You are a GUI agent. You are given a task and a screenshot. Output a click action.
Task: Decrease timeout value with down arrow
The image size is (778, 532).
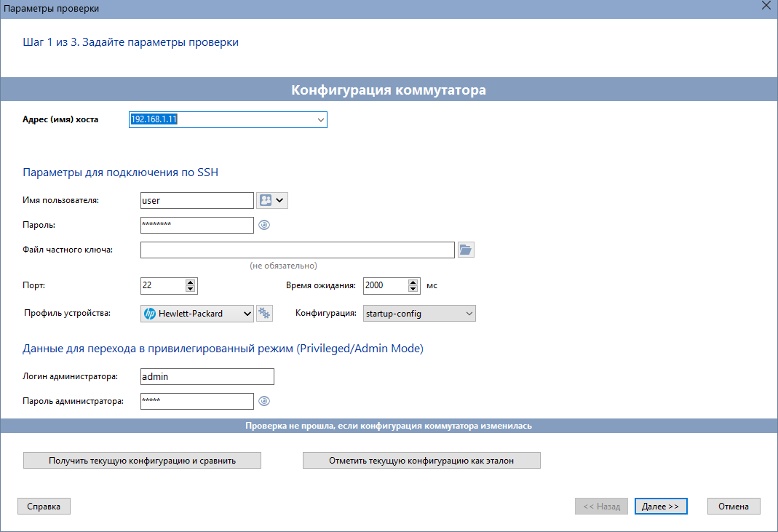click(413, 289)
